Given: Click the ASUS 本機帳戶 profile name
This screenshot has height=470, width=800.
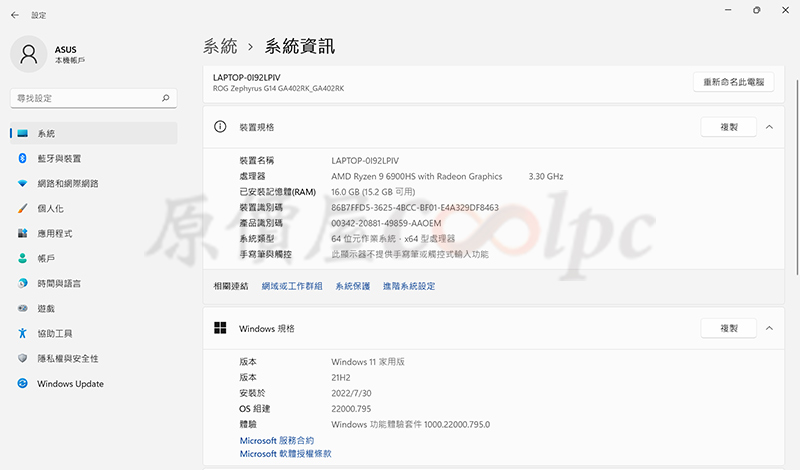Looking at the screenshot, I should 70,54.
